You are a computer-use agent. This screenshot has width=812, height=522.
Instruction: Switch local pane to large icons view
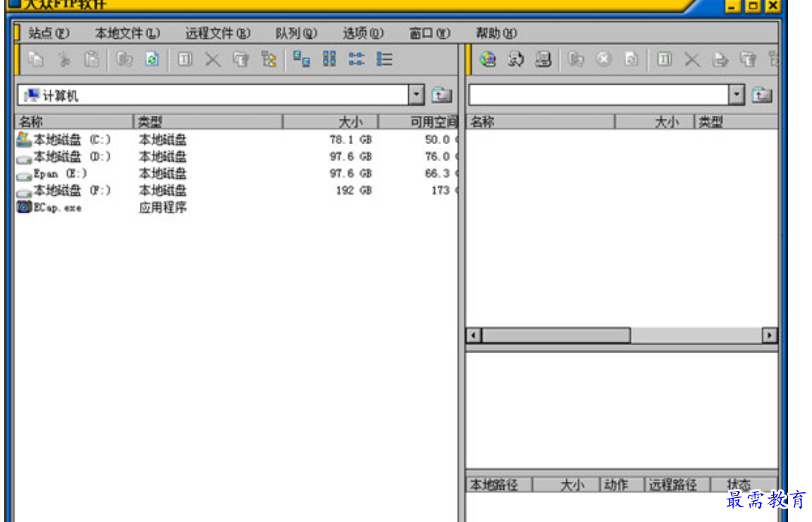pos(301,59)
